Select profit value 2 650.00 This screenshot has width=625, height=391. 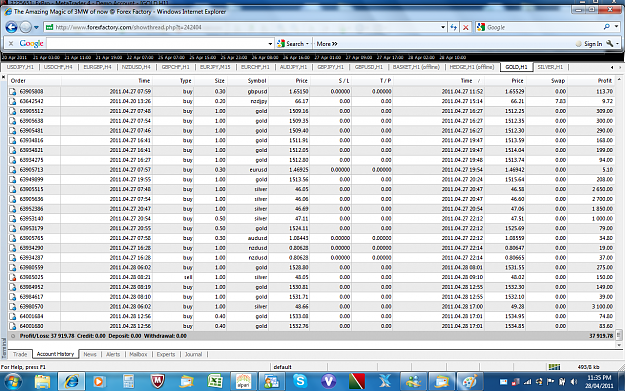click(x=602, y=189)
